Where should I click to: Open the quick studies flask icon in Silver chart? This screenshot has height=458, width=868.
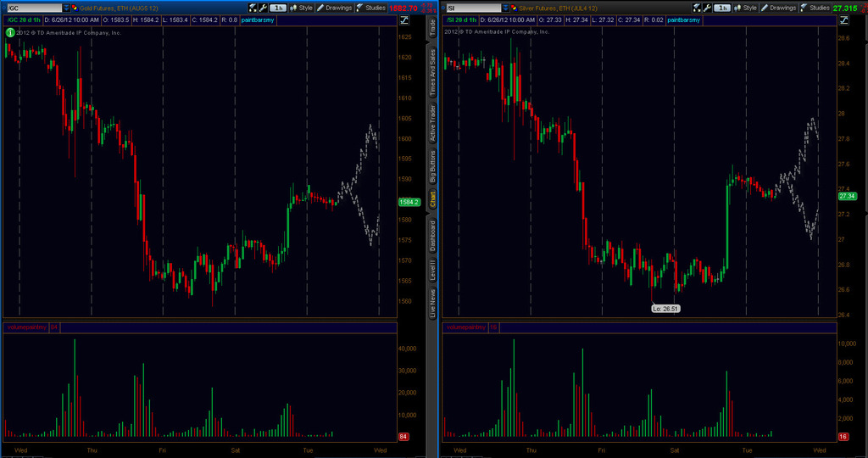point(697,8)
